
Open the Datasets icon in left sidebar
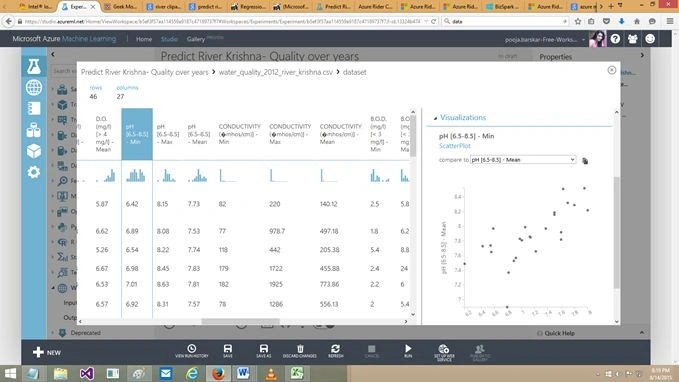coord(34,108)
